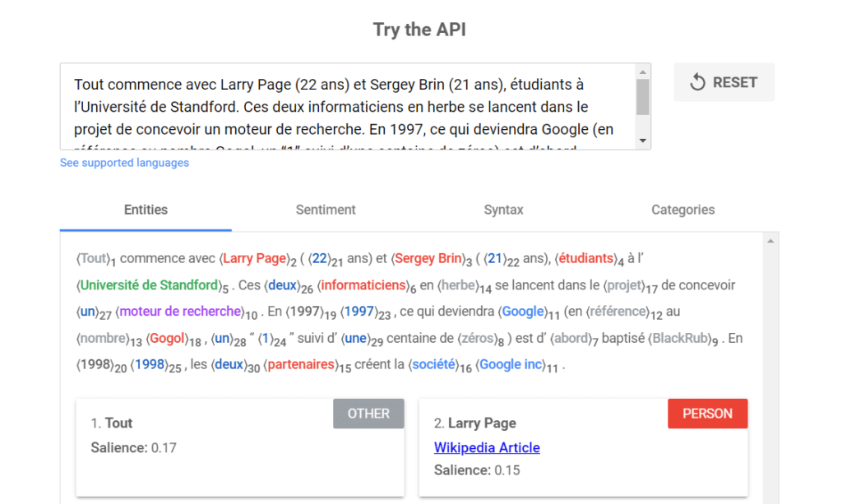Click the 'référence' entity

(618, 312)
